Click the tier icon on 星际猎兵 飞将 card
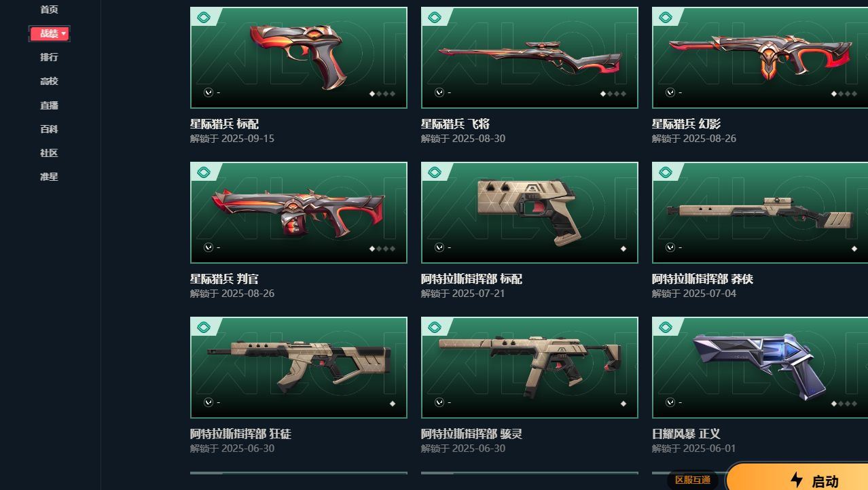The image size is (868, 490). click(x=433, y=17)
